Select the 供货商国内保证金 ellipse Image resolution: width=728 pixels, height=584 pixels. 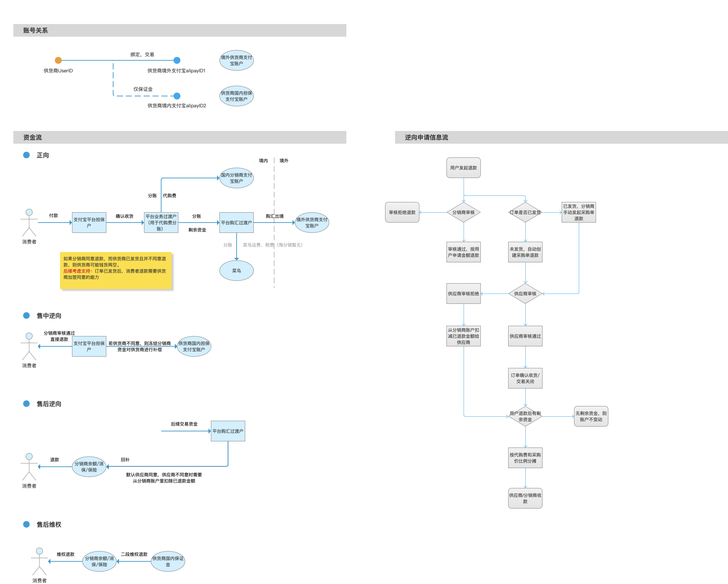tap(168, 561)
